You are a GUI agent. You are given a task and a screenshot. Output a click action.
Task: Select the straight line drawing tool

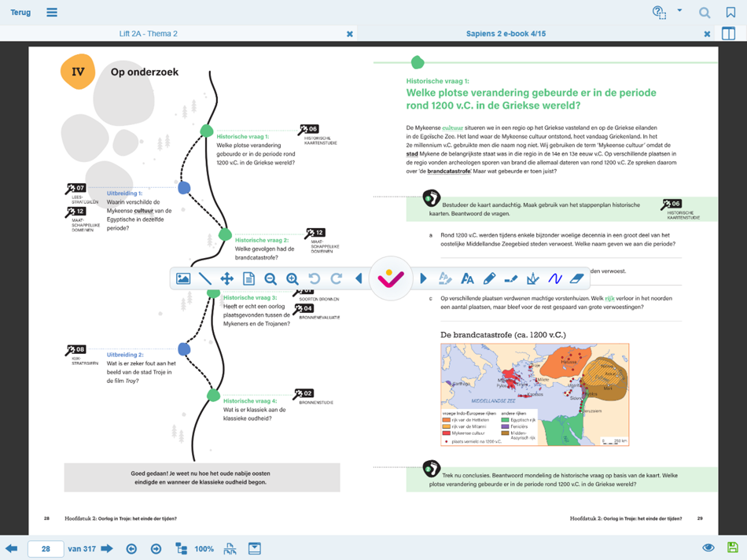[x=205, y=278]
